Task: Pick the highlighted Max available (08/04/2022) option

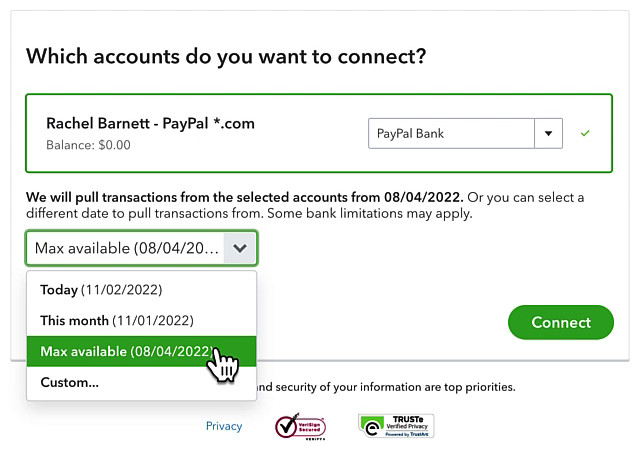Action: pyautogui.click(x=142, y=351)
